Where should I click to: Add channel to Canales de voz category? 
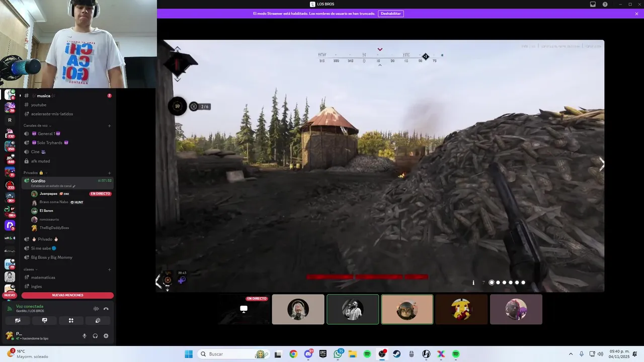click(x=109, y=126)
